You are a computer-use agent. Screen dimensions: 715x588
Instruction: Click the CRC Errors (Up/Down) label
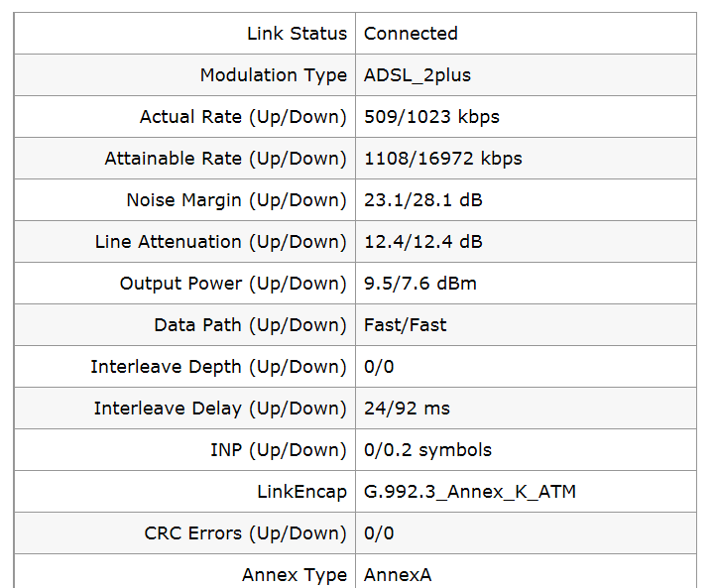pos(245,533)
